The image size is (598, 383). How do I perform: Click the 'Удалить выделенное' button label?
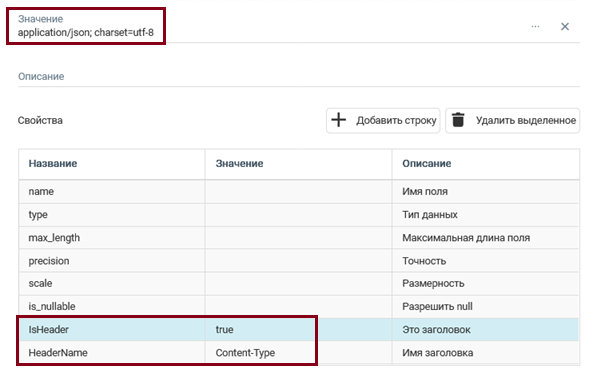click(526, 121)
